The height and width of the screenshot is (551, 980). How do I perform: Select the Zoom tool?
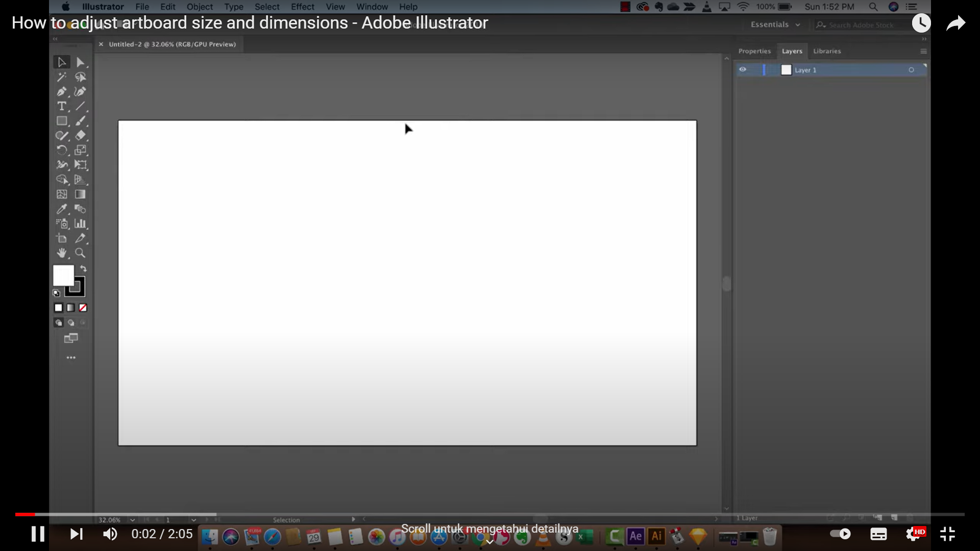tap(80, 253)
